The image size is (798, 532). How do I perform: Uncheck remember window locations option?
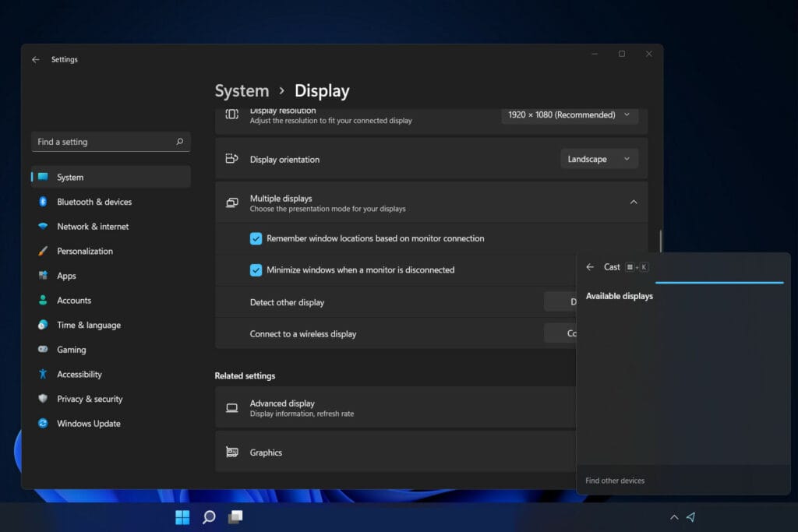pyautogui.click(x=256, y=238)
